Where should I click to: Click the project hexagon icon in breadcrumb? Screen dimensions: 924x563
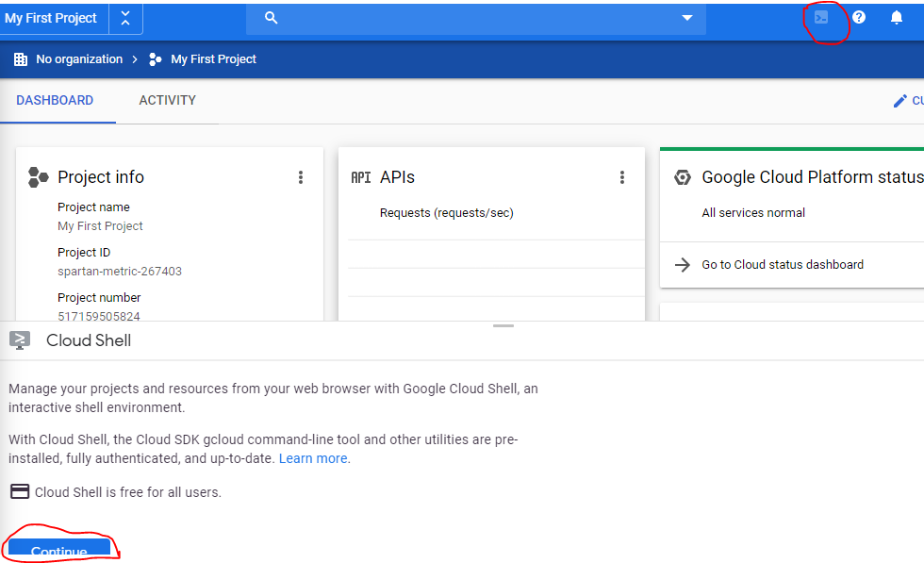click(155, 59)
